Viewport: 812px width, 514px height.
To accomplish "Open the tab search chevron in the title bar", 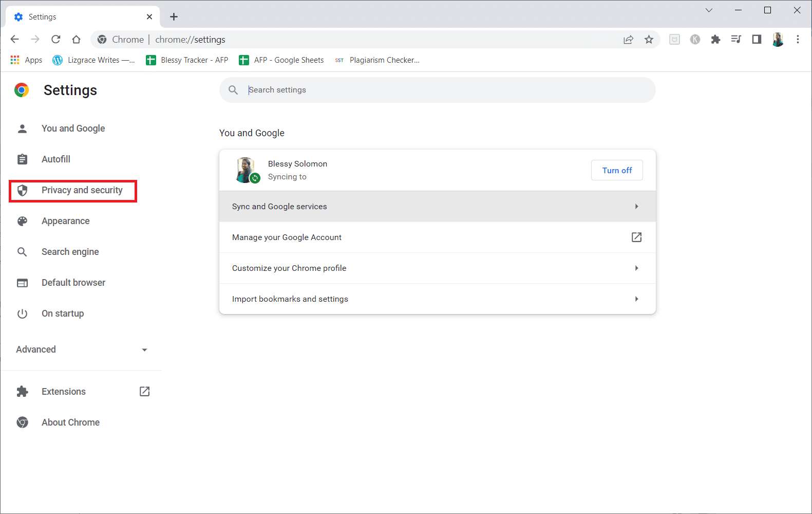I will [x=709, y=10].
